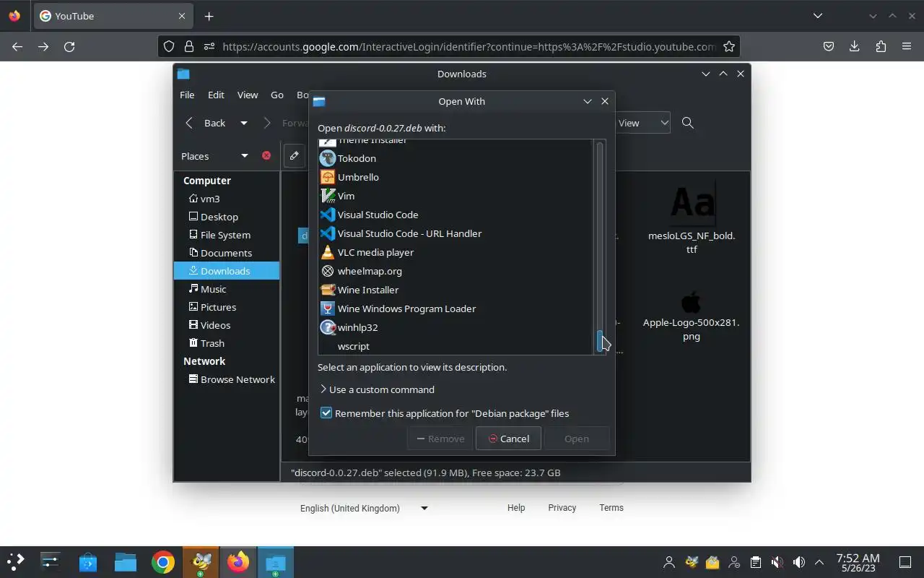Viewport: 924px width, 578px height.
Task: Click the search magnifier in Downloads window
Action: pos(688,123)
